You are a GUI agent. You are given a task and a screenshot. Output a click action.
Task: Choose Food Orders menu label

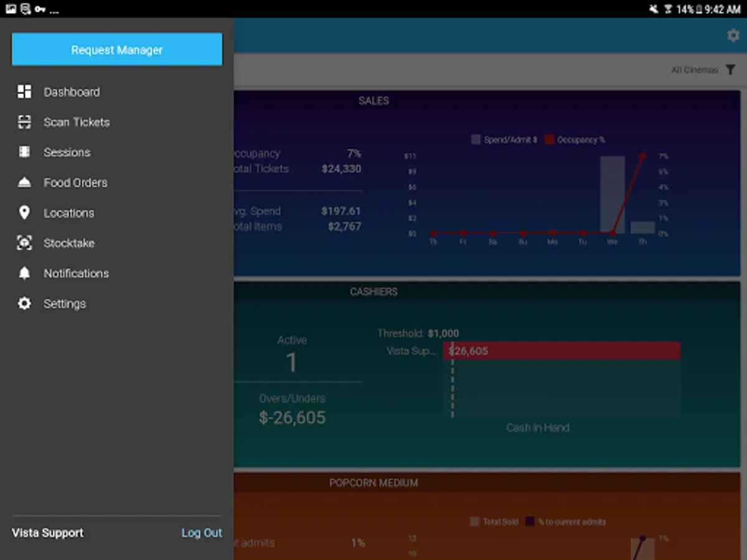[x=75, y=182]
